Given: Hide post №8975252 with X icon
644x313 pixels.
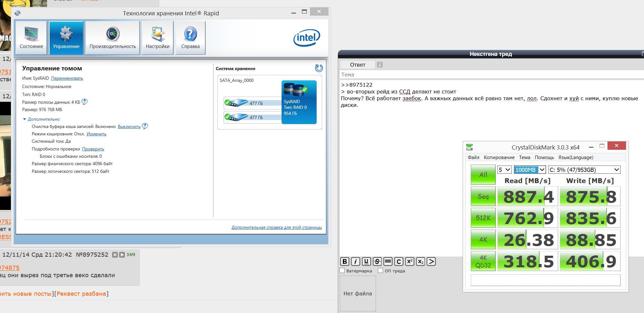Looking at the screenshot, I should (x=115, y=255).
